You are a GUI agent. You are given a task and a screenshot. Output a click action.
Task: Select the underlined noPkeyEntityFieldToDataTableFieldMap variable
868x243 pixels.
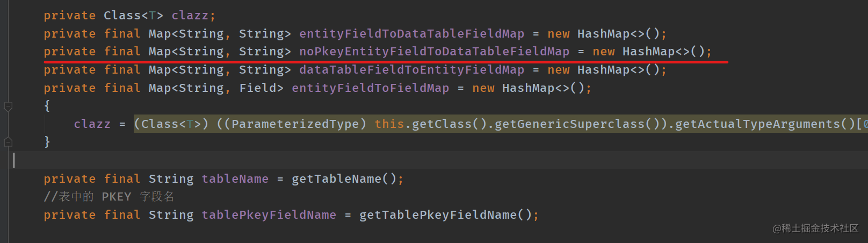coord(434,52)
